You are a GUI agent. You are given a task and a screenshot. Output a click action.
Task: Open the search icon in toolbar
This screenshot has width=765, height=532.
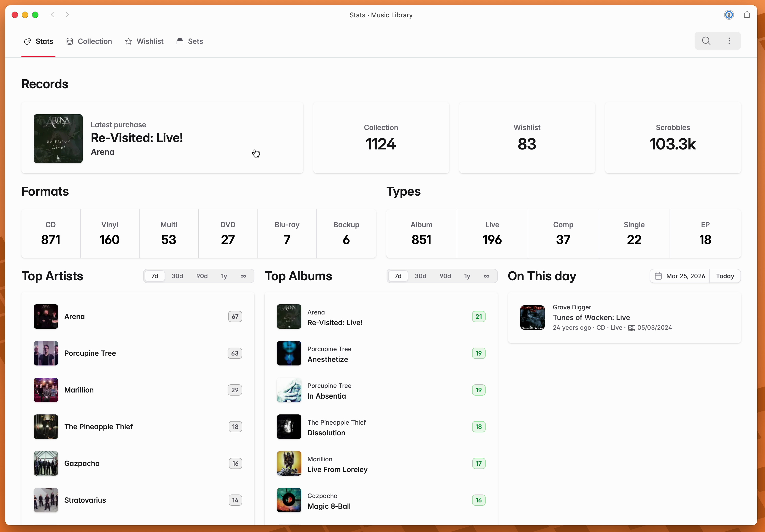click(706, 41)
